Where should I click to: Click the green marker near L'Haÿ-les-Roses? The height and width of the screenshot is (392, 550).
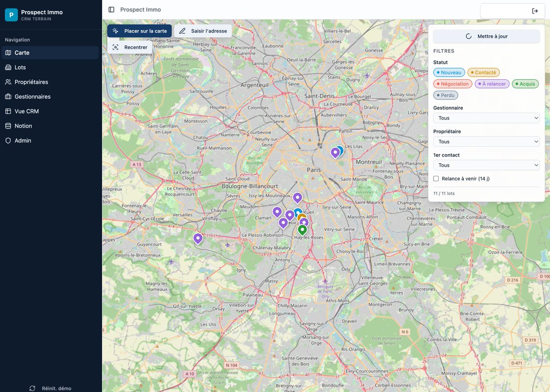302,229
